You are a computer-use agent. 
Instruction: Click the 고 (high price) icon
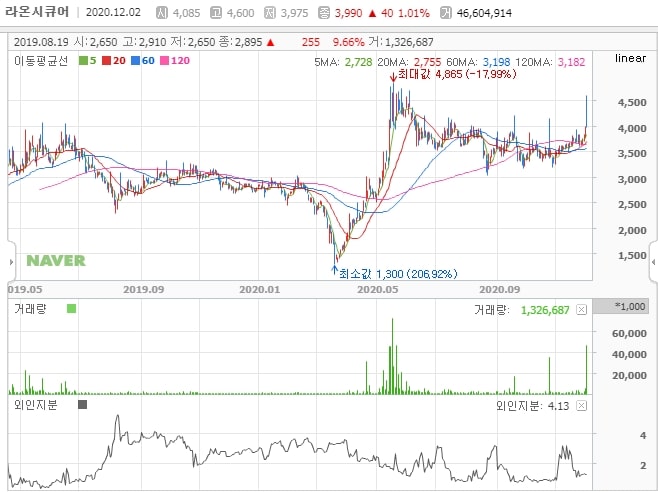[x=216, y=13]
